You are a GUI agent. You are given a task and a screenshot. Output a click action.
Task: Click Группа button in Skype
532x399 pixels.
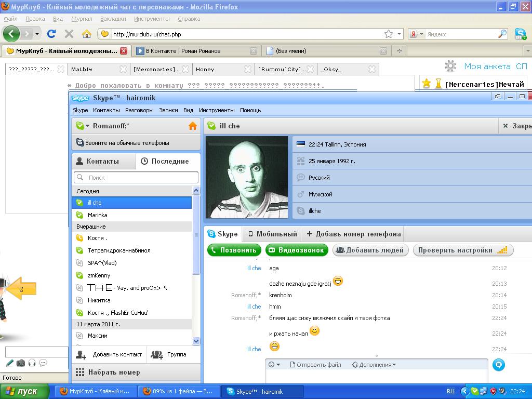(x=169, y=354)
